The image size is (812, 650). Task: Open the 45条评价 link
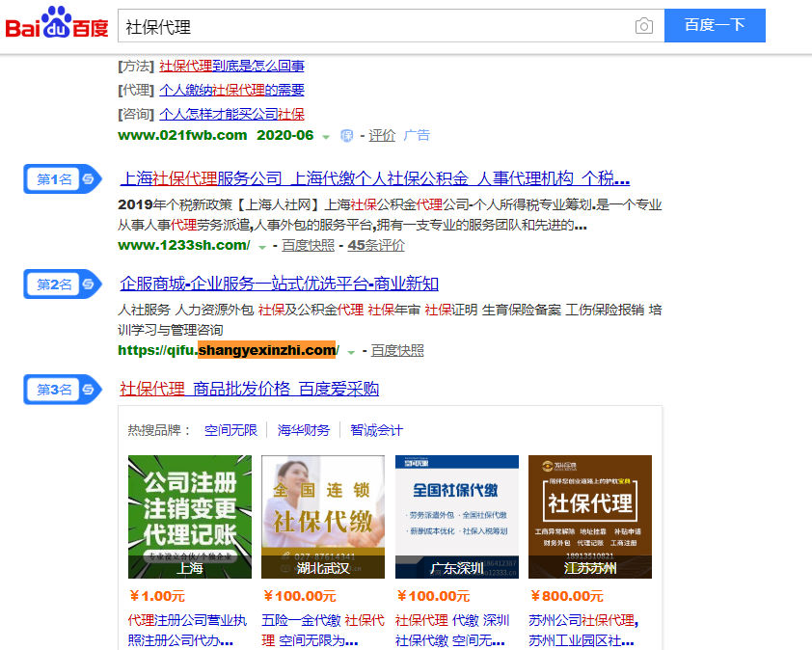pyautogui.click(x=376, y=246)
